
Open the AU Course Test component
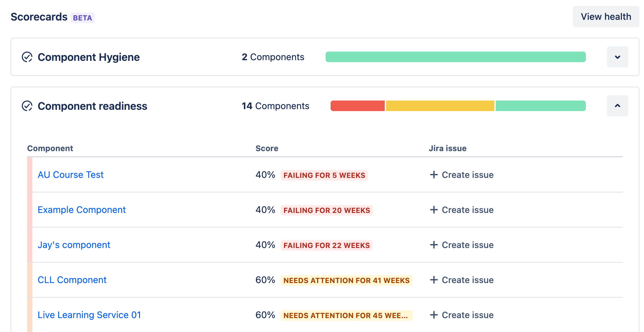click(x=70, y=175)
